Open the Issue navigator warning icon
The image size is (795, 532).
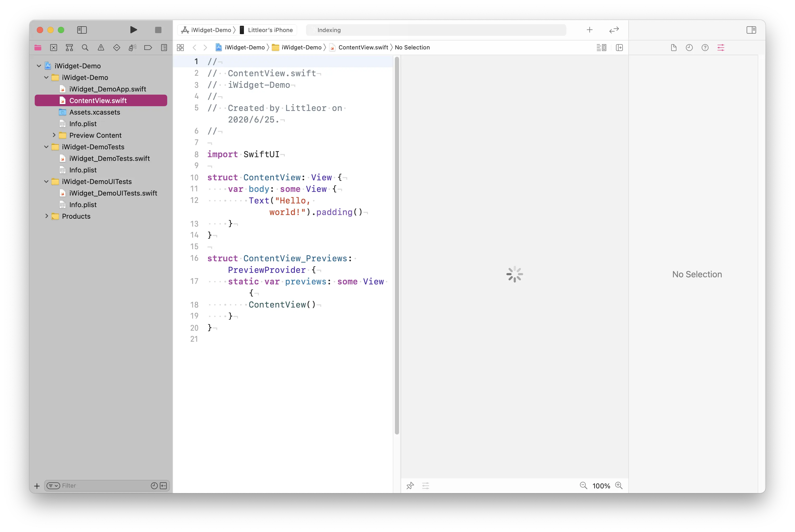click(101, 48)
